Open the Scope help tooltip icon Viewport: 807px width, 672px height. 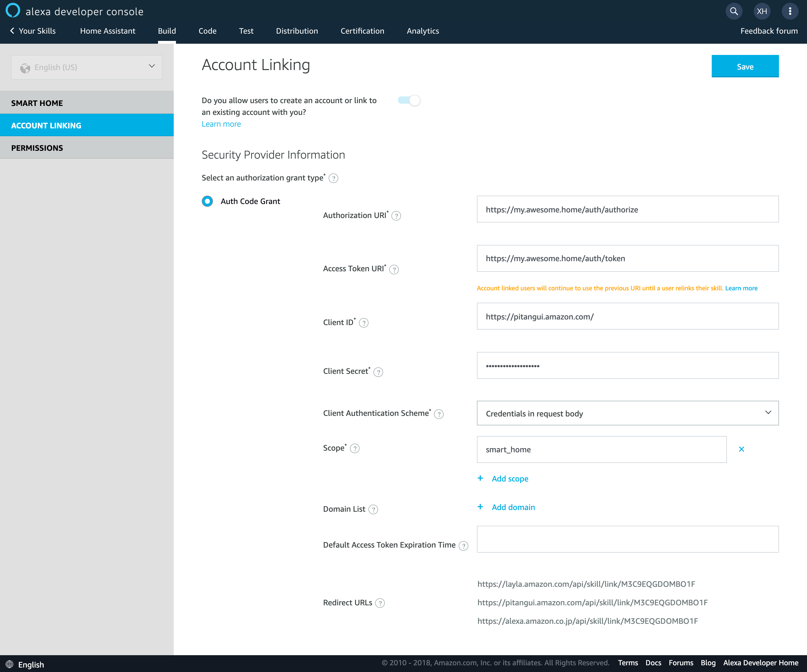(x=355, y=448)
